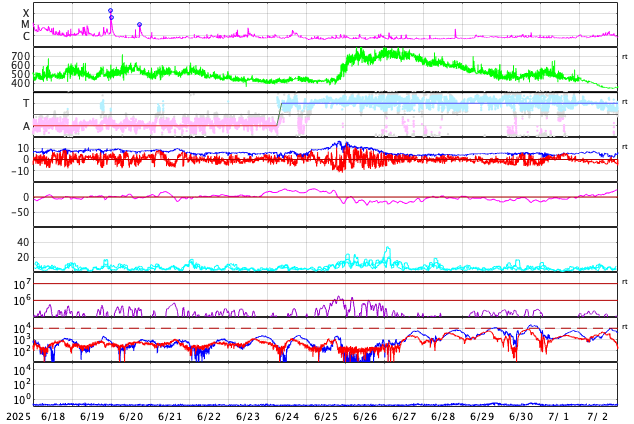Screen dimensions: 634x424
Task: Click the 6/18 date label
Action: click(53, 416)
